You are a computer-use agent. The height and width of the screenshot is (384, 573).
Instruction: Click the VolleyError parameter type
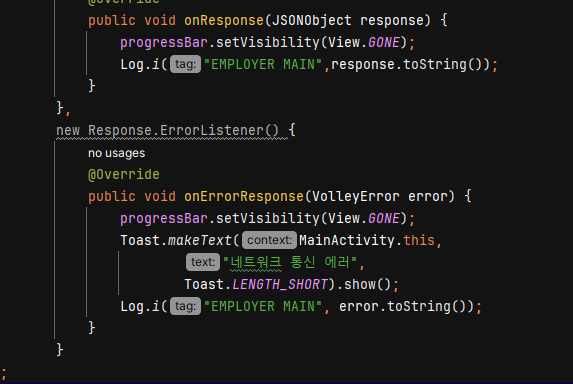tap(356, 197)
